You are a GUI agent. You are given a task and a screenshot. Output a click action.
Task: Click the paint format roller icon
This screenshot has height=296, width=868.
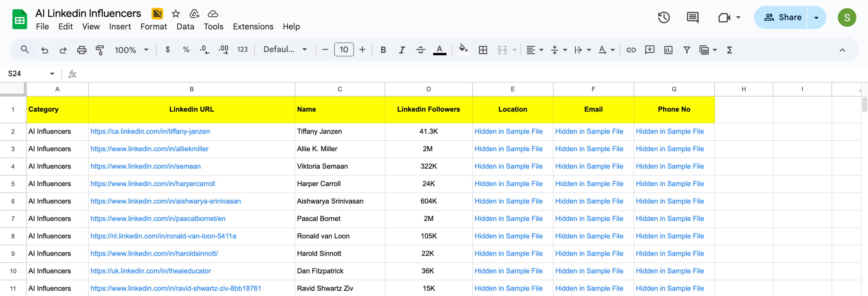100,50
